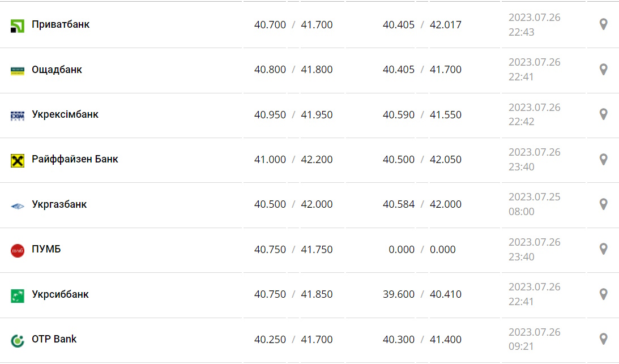The image size is (619, 364).
Task: Open the Райффайзен Банк link
Action: point(75,159)
